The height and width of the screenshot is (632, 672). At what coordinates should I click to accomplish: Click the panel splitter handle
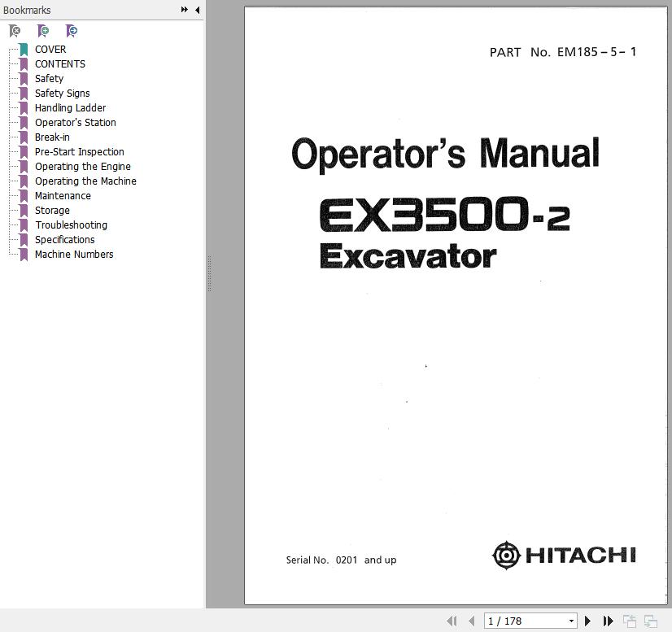(x=210, y=273)
